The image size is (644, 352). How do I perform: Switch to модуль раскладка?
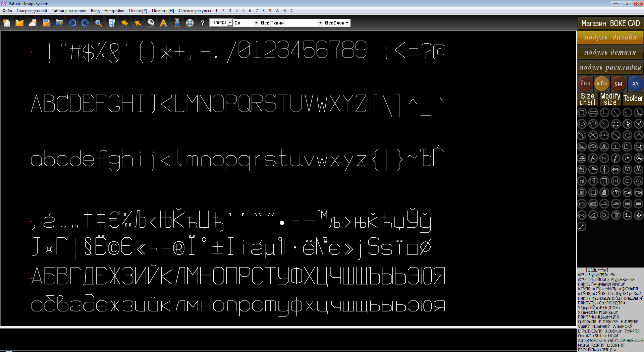point(610,68)
